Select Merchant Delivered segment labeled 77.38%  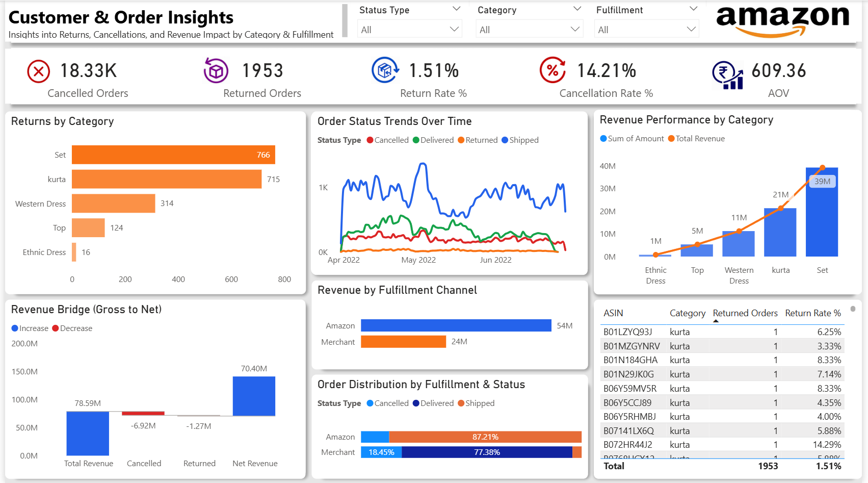tap(487, 452)
